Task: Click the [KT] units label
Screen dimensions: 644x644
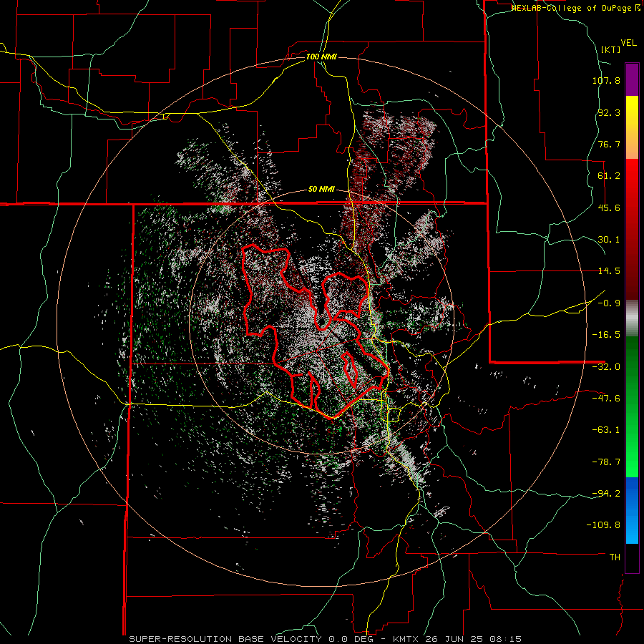Action: 611,49
